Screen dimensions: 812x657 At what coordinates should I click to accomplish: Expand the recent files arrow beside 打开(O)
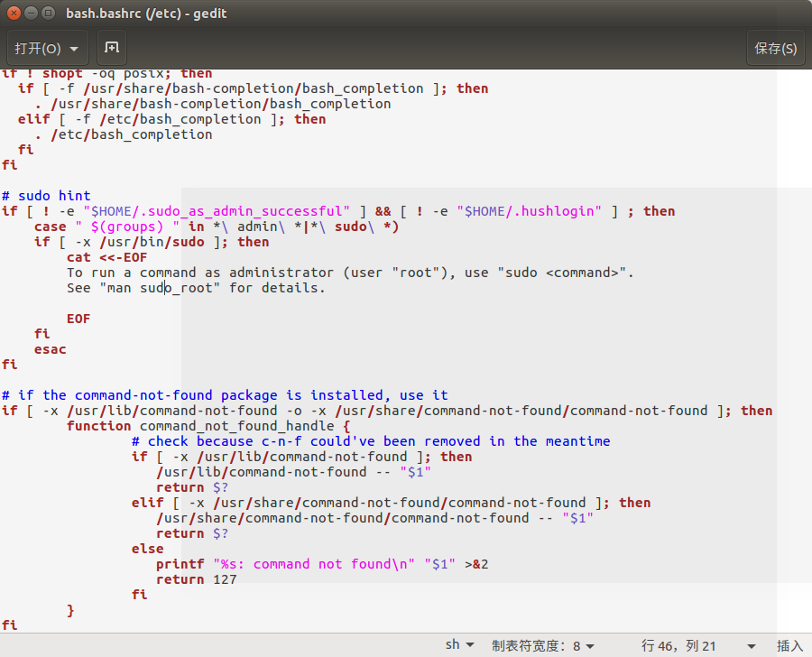tap(74, 49)
